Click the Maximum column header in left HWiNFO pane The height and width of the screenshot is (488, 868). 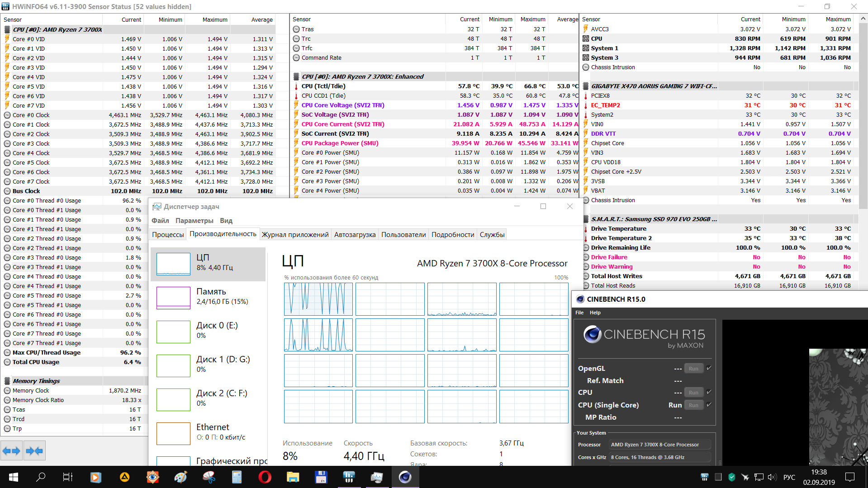point(208,19)
